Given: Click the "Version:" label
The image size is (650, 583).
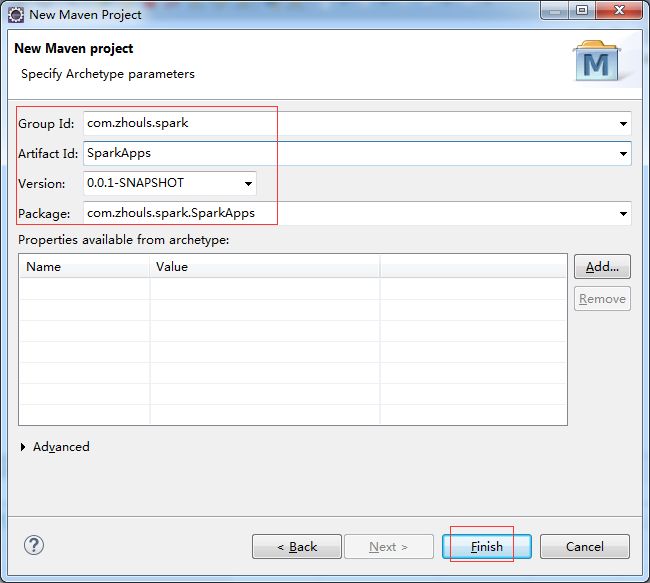Looking at the screenshot, I should click(41, 184).
